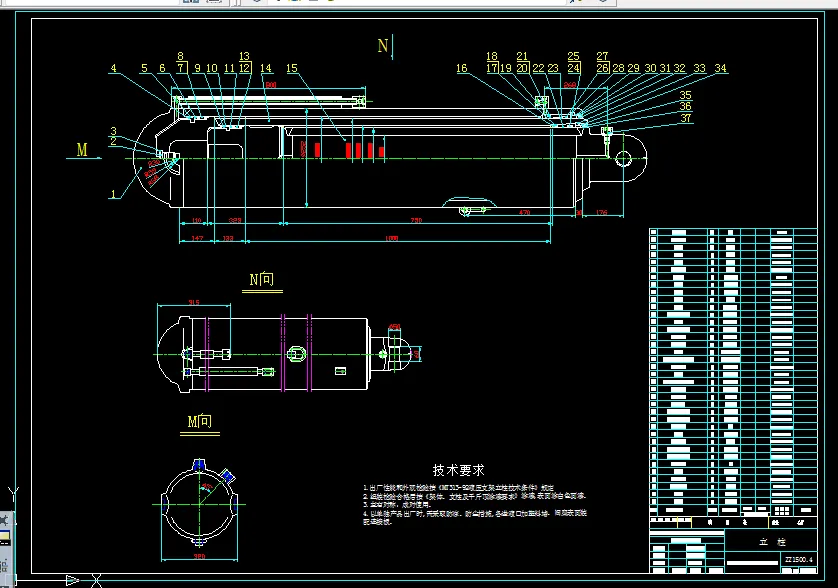Click the N向 view title
This screenshot has height=588, width=838.
pyautogui.click(x=262, y=279)
